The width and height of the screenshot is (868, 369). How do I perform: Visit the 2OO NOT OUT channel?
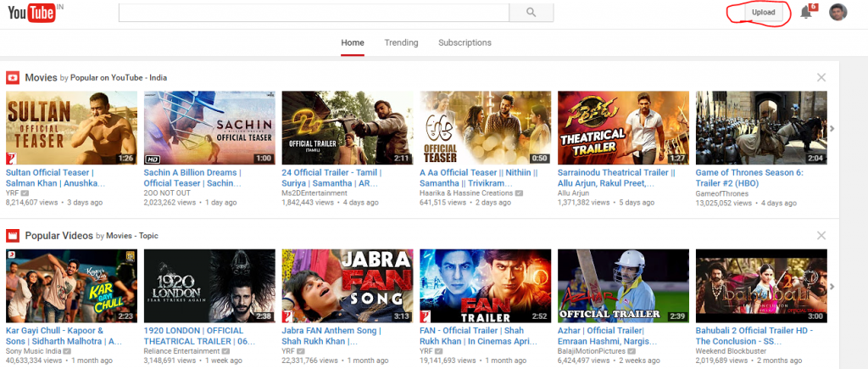tap(167, 193)
